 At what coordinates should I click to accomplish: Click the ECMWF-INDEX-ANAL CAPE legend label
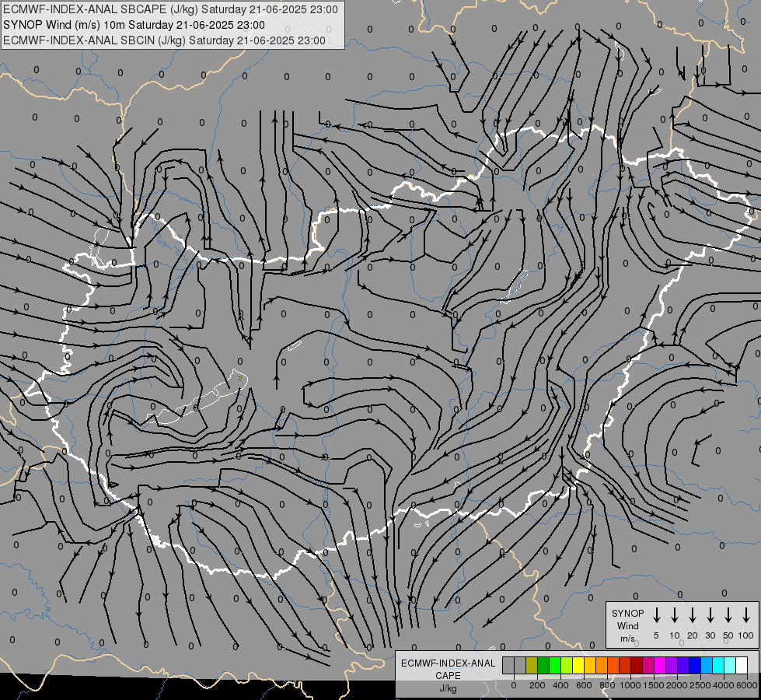pos(448,670)
